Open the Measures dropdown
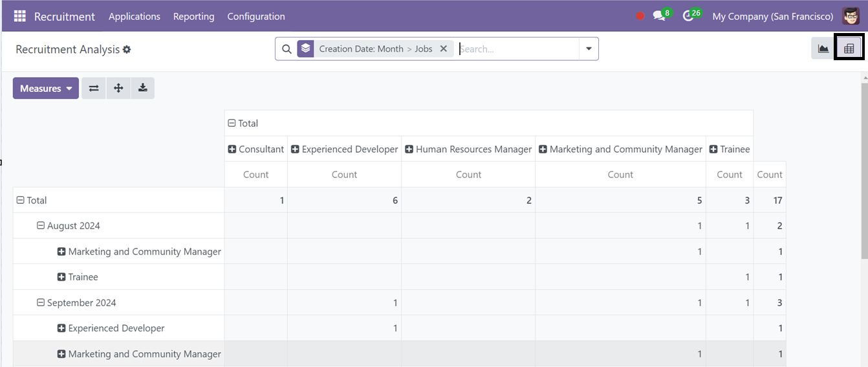868x367 pixels. (x=46, y=88)
